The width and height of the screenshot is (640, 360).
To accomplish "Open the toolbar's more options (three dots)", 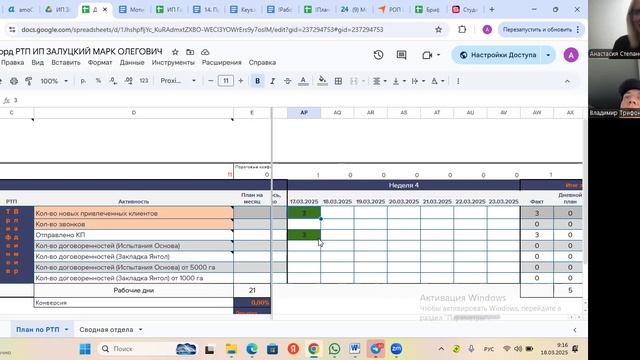I will [x=458, y=81].
